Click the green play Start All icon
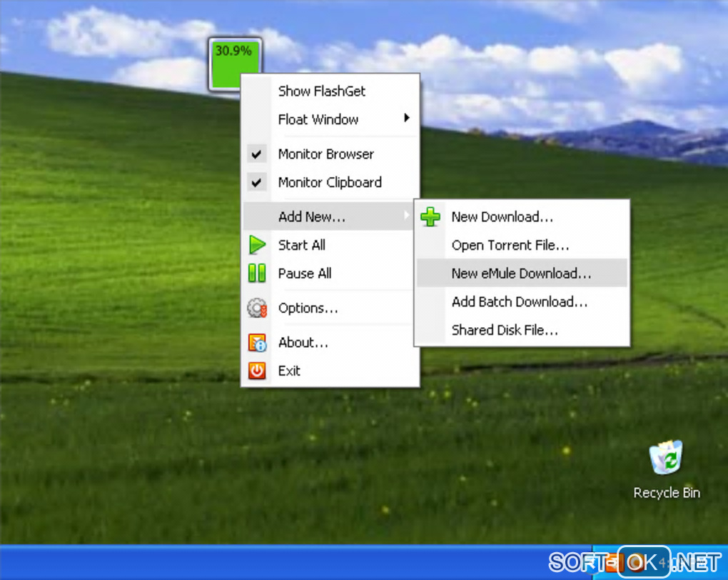This screenshot has height=580, width=728. [257, 245]
